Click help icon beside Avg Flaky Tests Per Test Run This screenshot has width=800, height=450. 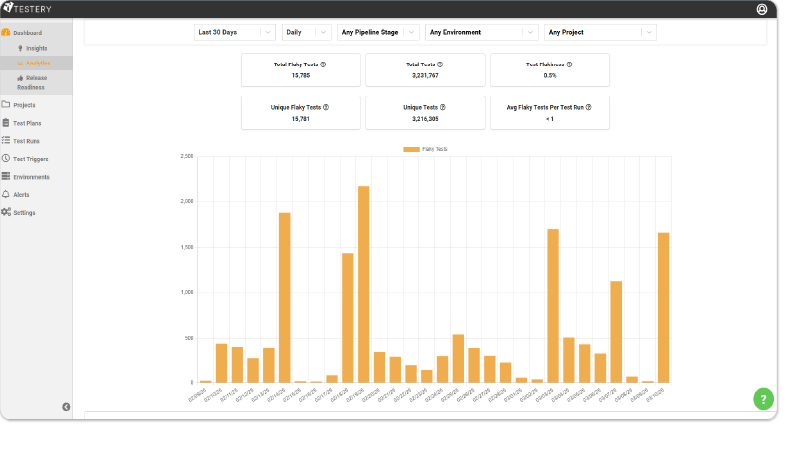click(588, 106)
